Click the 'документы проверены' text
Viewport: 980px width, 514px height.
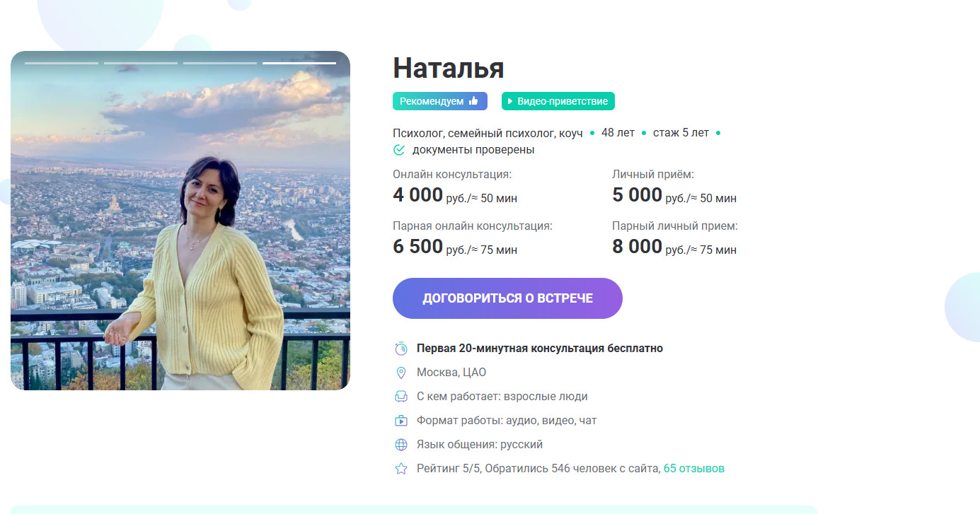point(473,150)
